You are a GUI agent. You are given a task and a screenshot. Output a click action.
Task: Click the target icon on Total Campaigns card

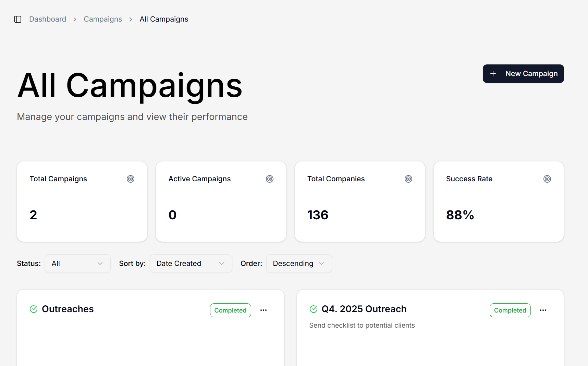pos(131,179)
